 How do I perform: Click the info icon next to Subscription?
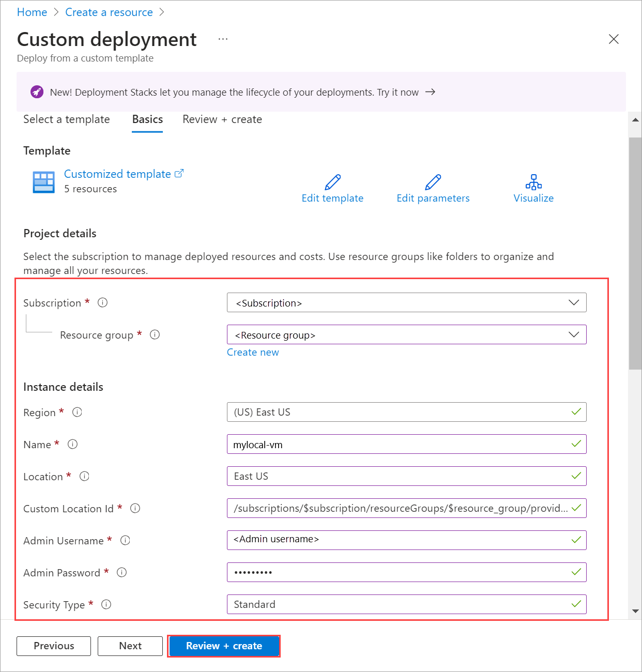[x=102, y=302]
